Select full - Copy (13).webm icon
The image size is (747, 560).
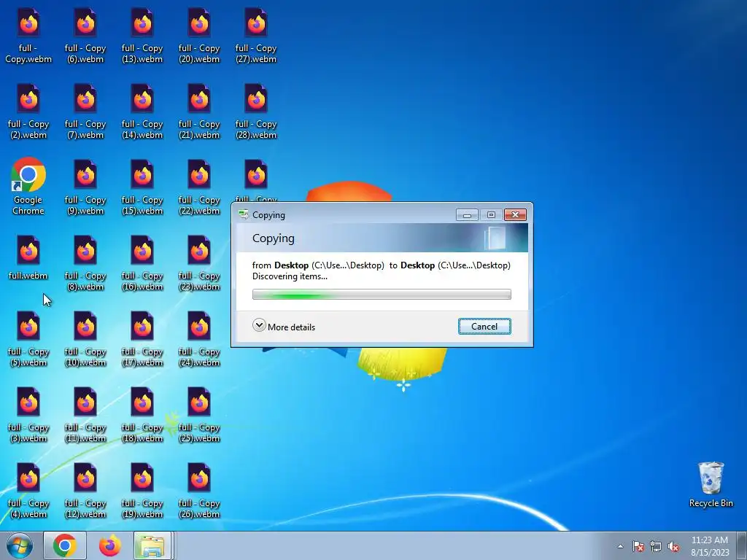[142, 36]
